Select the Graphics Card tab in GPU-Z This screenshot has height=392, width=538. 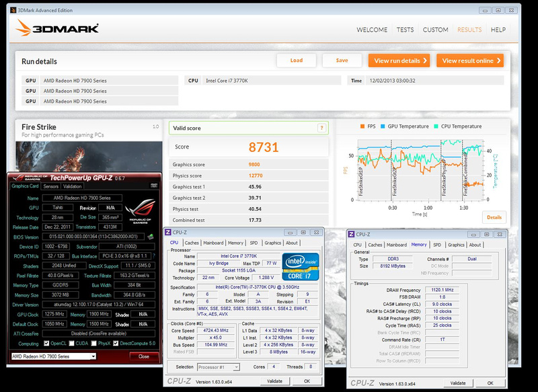(25, 186)
